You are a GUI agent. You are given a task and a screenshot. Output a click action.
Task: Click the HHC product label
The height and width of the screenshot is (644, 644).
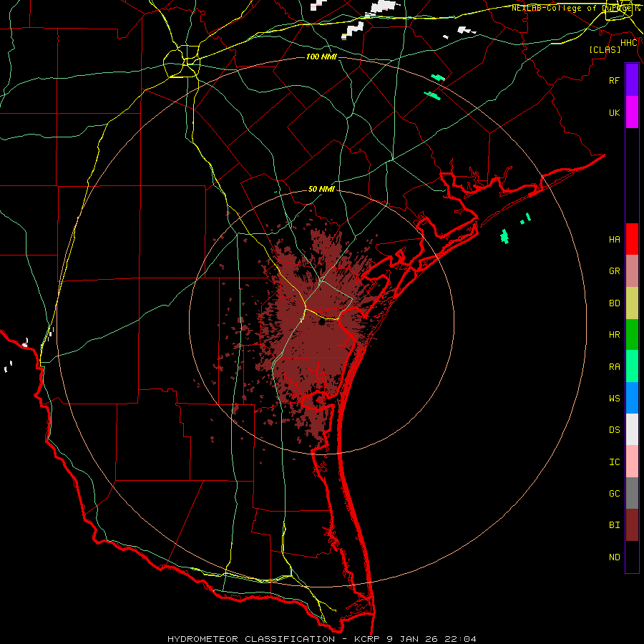629,43
